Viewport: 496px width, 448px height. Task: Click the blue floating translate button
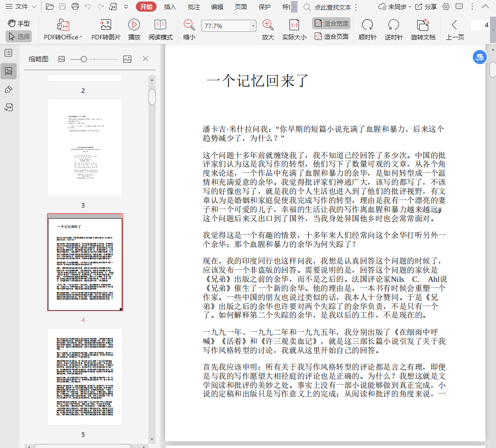[x=479, y=57]
